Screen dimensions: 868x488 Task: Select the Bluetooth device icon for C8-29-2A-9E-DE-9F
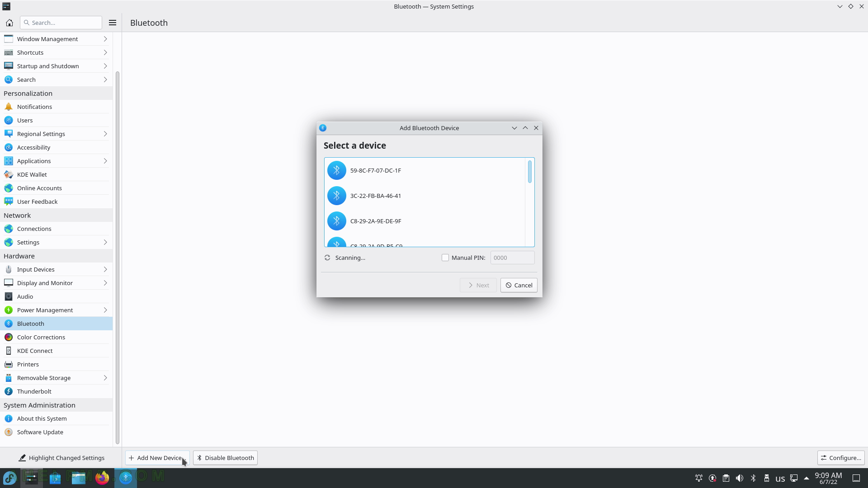coord(336,221)
